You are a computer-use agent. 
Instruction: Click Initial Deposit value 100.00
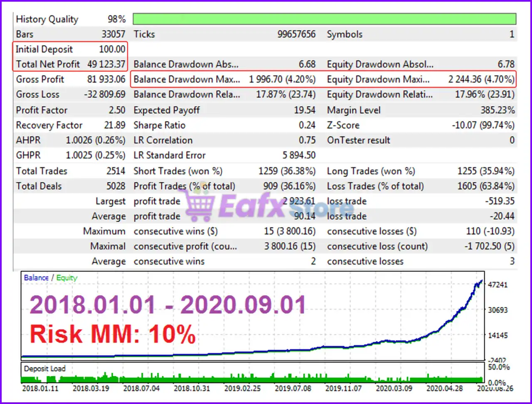tap(112, 49)
